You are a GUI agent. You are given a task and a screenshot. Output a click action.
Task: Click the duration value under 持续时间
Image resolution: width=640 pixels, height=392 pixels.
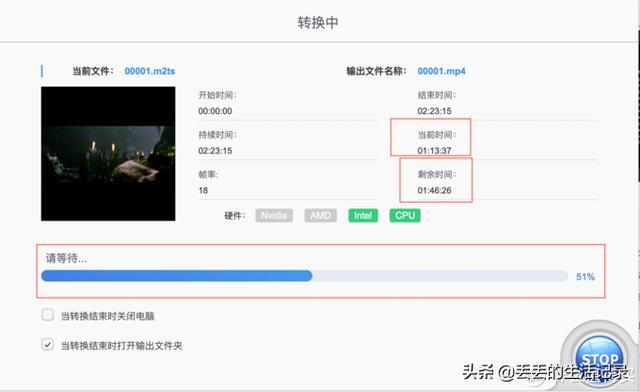coord(215,151)
